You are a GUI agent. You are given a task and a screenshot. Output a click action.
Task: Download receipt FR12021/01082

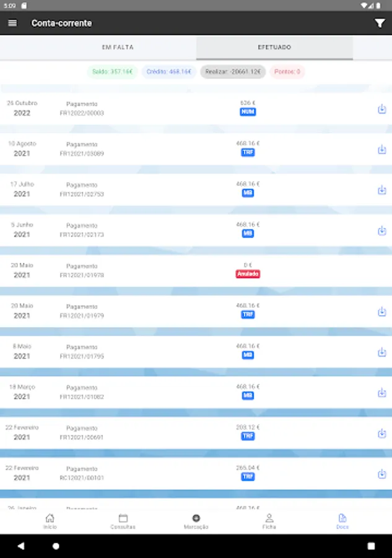tap(381, 393)
